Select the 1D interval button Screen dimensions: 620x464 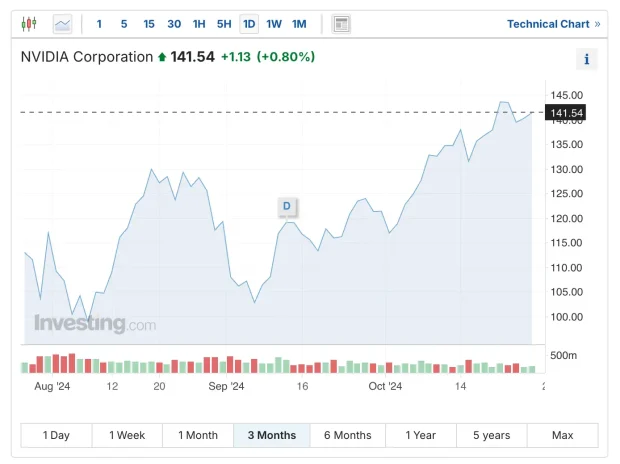pyautogui.click(x=249, y=24)
